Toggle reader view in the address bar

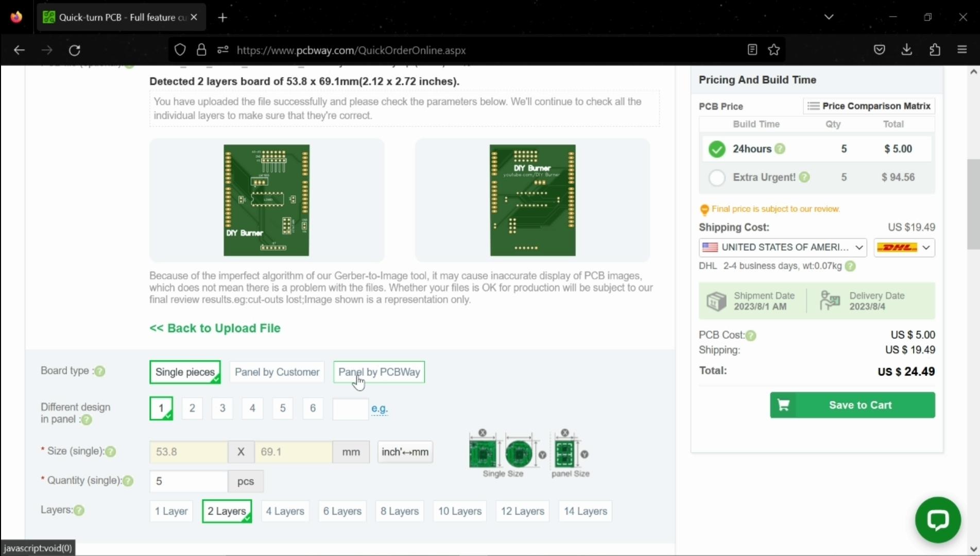click(752, 49)
